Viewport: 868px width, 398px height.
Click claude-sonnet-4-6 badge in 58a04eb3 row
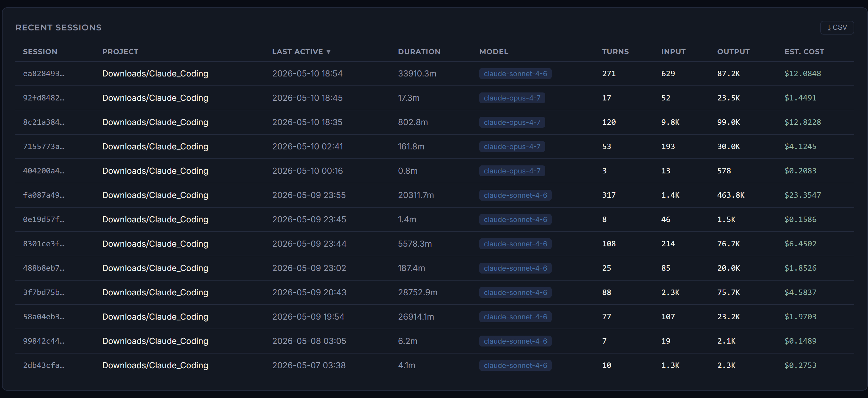click(515, 316)
